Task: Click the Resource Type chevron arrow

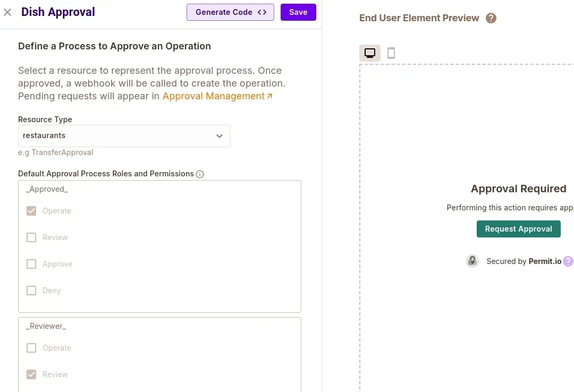Action: 220,136
